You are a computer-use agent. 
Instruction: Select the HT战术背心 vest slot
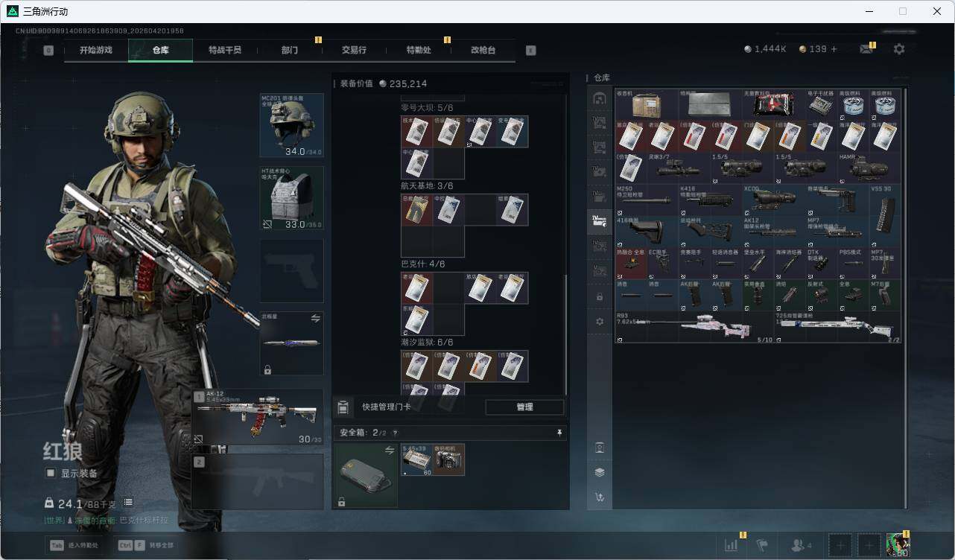pos(291,198)
